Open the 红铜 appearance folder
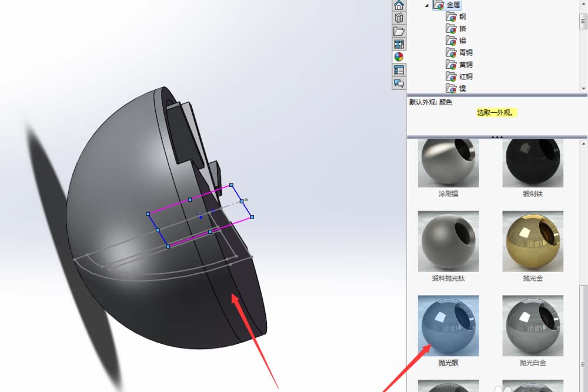Viewport: 588px width, 392px height. (459, 76)
